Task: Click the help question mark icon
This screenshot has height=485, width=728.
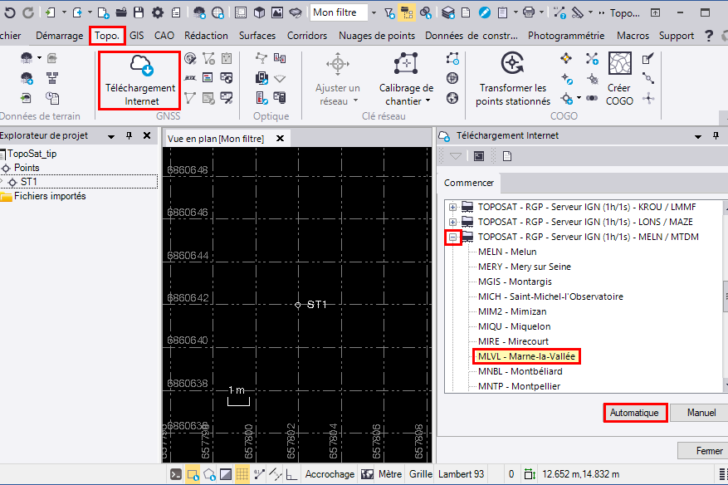Action: [x=711, y=35]
